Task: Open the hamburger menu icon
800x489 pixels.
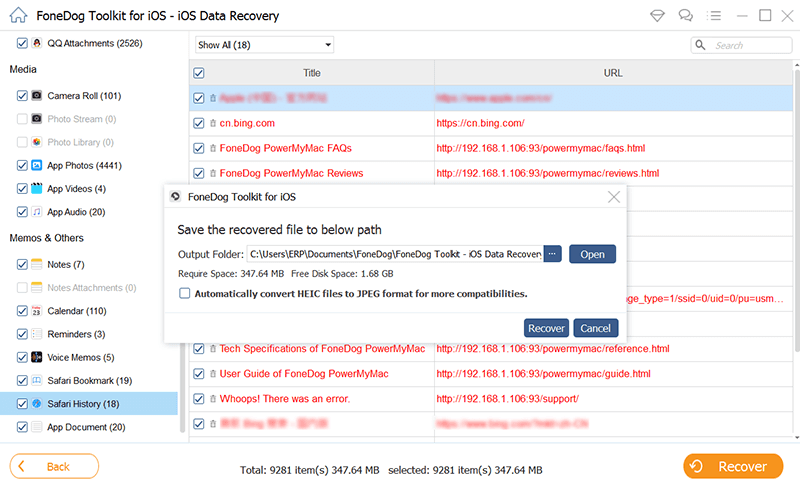Action: [x=714, y=16]
